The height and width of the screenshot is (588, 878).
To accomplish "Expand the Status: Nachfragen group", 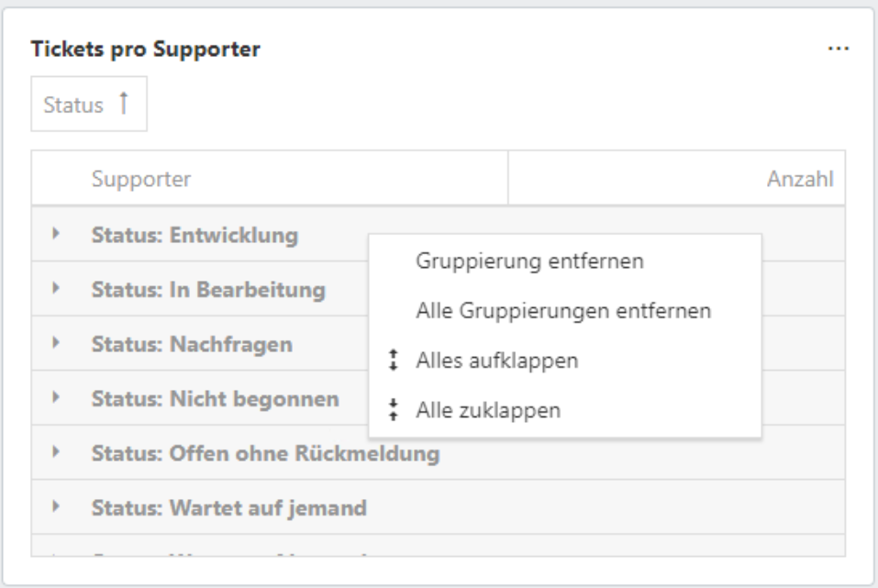I will pos(56,344).
